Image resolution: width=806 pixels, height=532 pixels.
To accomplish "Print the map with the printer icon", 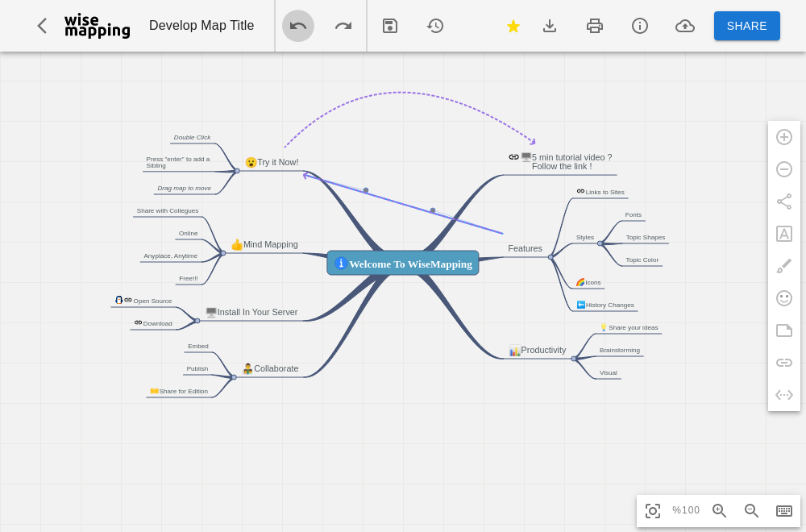I will point(595,26).
